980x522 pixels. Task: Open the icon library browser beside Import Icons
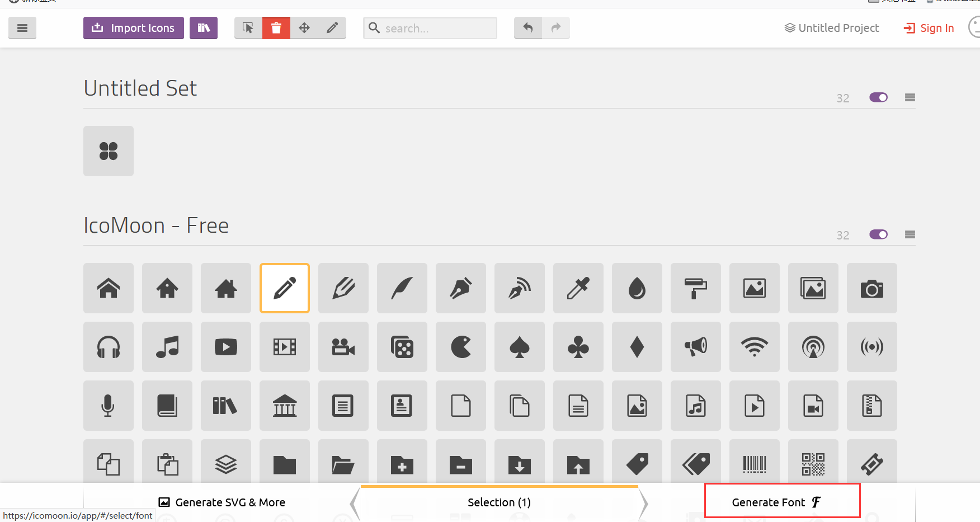point(204,27)
